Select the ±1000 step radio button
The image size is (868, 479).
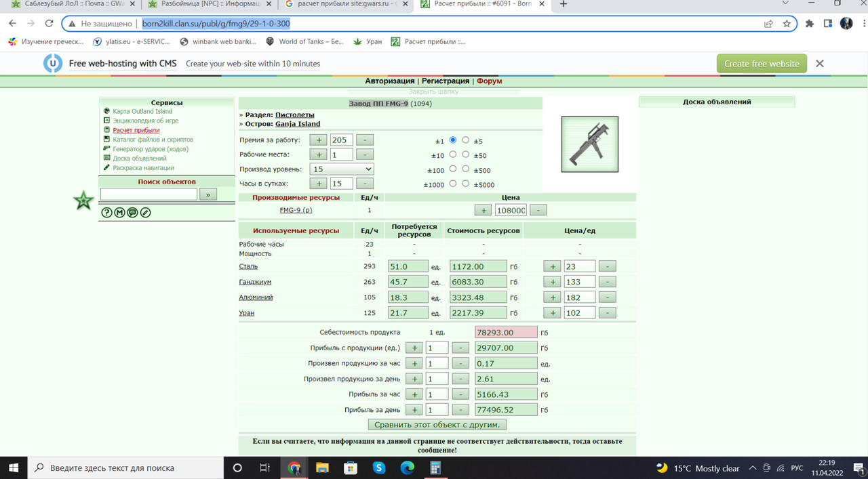(x=453, y=183)
